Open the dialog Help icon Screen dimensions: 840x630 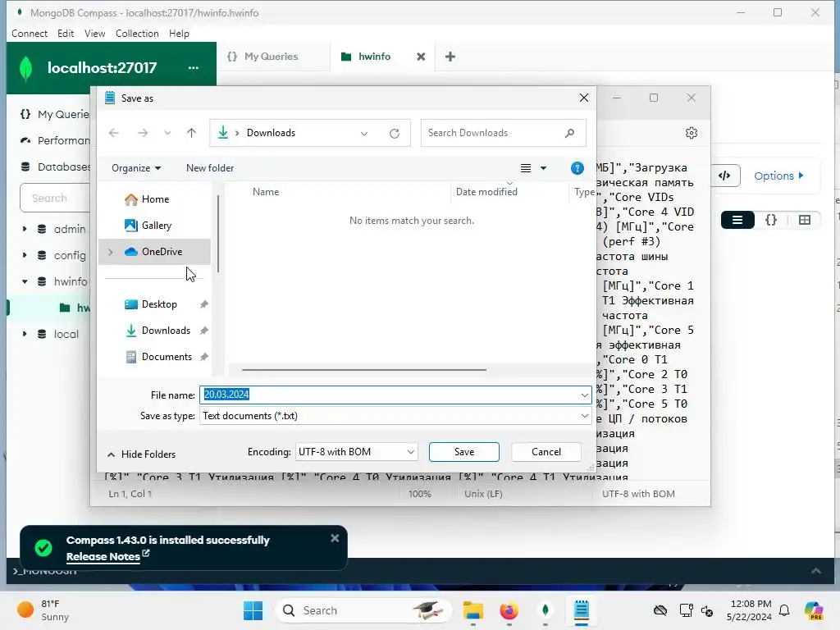click(x=577, y=168)
